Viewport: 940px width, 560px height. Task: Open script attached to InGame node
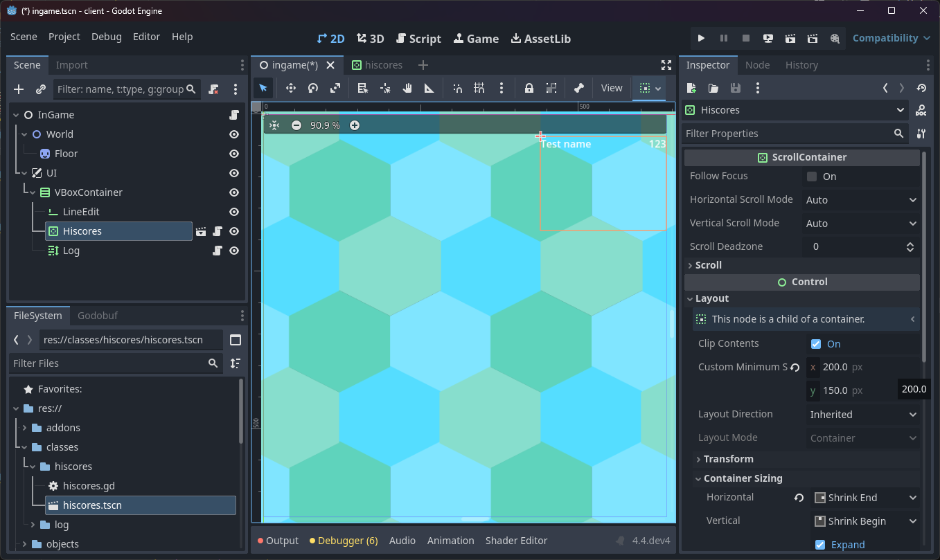click(234, 115)
